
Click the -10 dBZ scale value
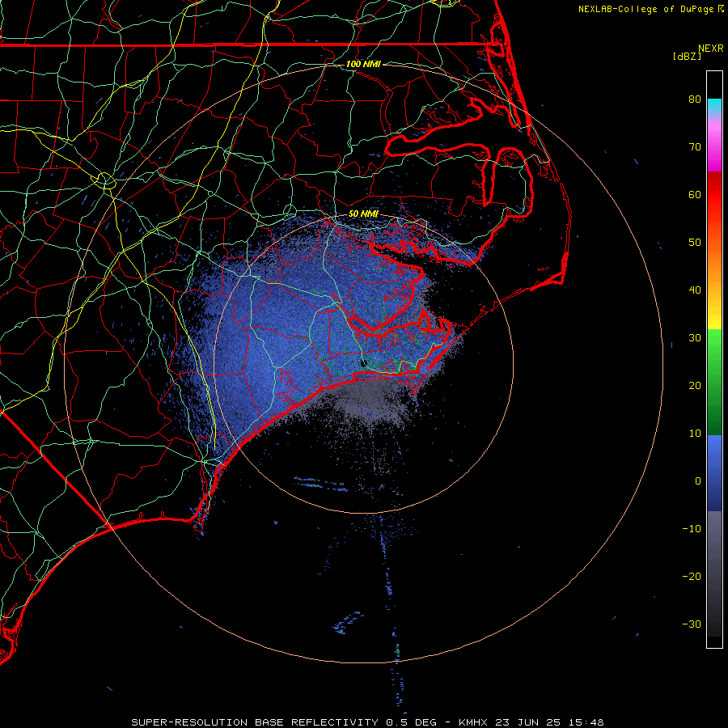(x=692, y=529)
